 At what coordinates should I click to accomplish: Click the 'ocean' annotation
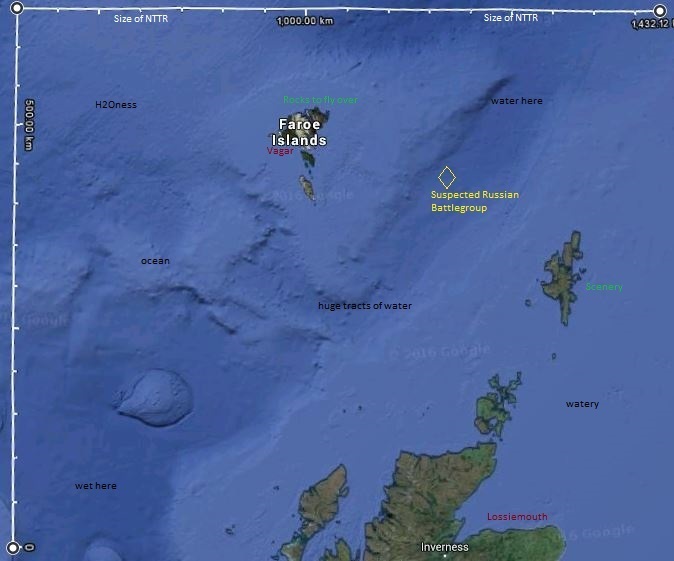pos(155,261)
